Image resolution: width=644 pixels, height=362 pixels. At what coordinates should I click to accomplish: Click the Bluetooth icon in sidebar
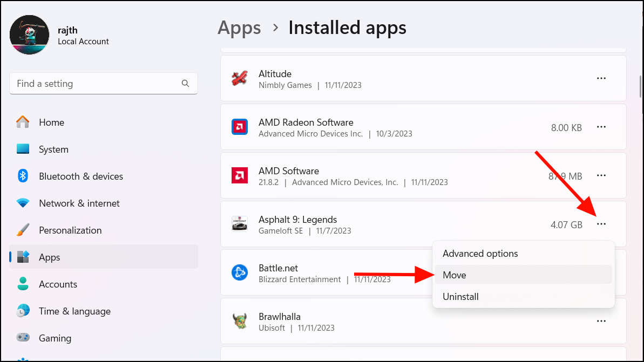click(x=23, y=176)
